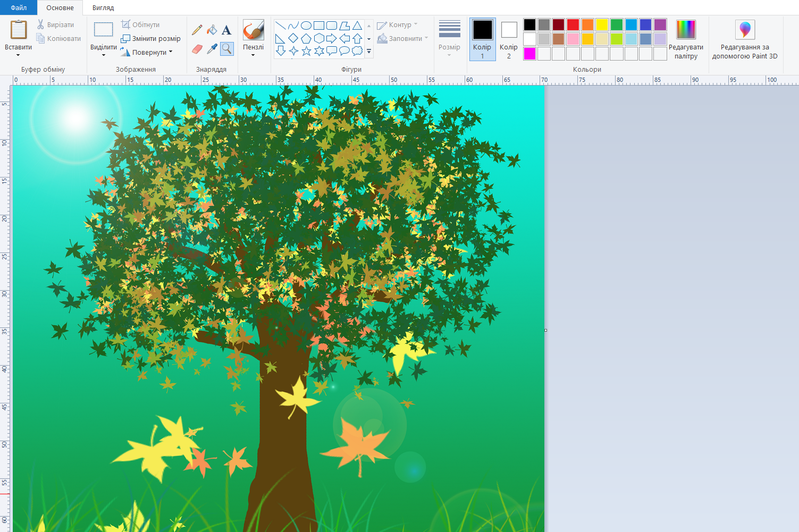The height and width of the screenshot is (532, 799).
Task: Click the Обітнути crop icon
Action: tap(126, 24)
